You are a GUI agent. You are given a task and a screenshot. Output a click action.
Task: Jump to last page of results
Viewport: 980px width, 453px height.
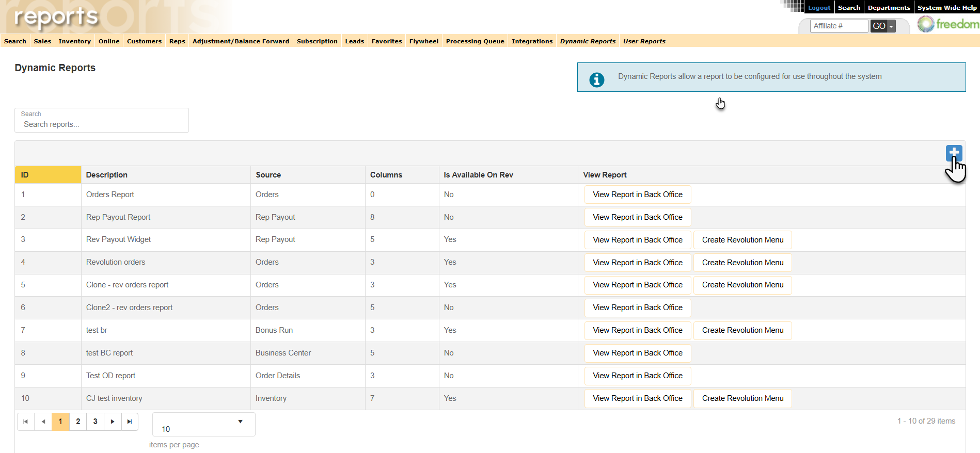point(130,422)
